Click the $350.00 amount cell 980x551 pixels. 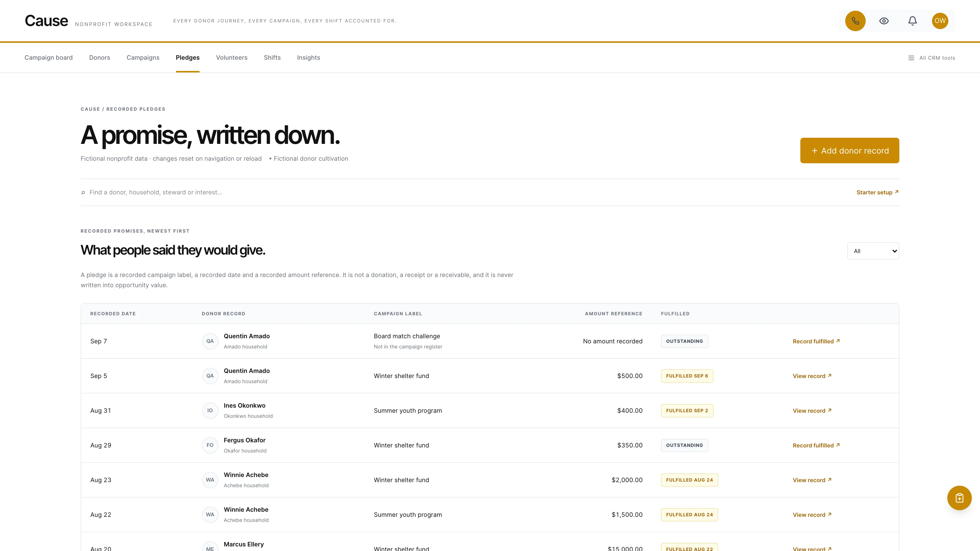tap(630, 445)
